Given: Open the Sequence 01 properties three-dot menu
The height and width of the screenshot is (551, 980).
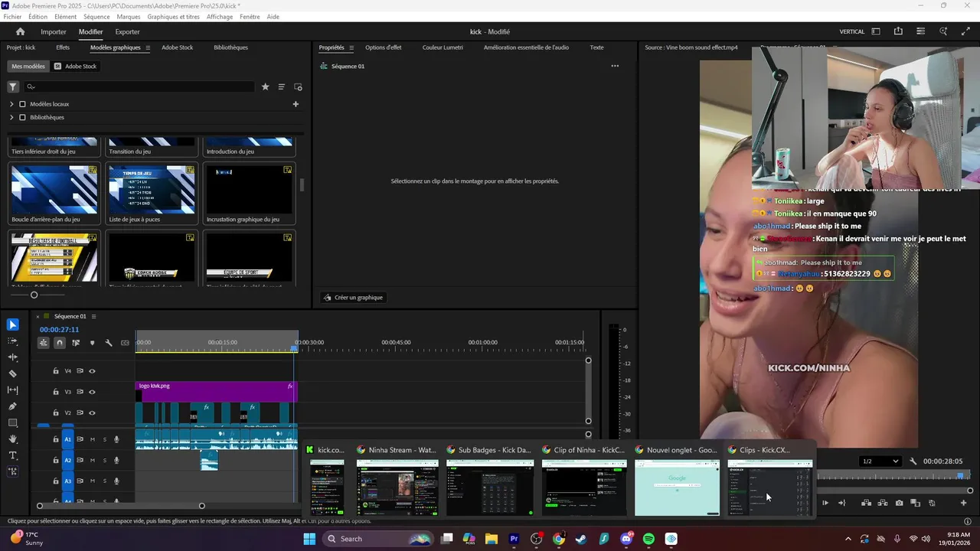Looking at the screenshot, I should (x=614, y=66).
